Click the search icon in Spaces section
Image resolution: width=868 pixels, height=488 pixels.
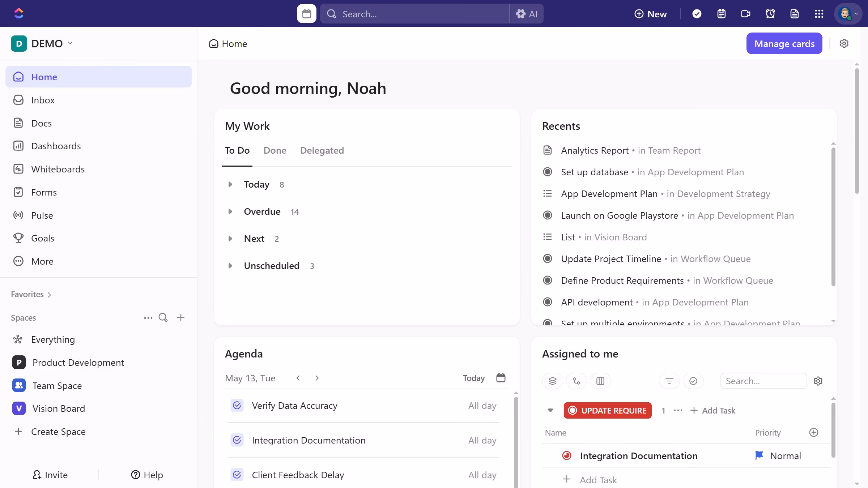pos(163,317)
